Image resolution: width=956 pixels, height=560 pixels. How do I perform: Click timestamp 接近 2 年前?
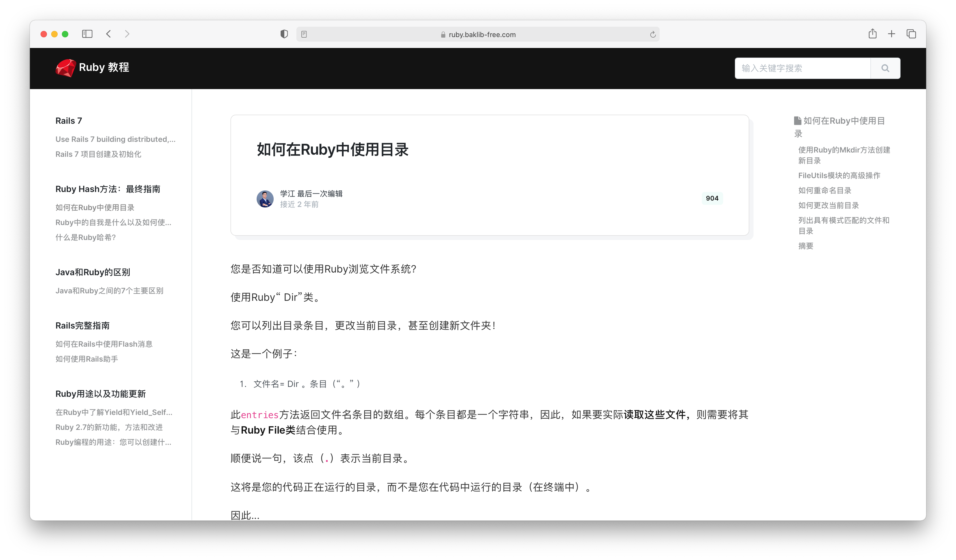coord(299,204)
